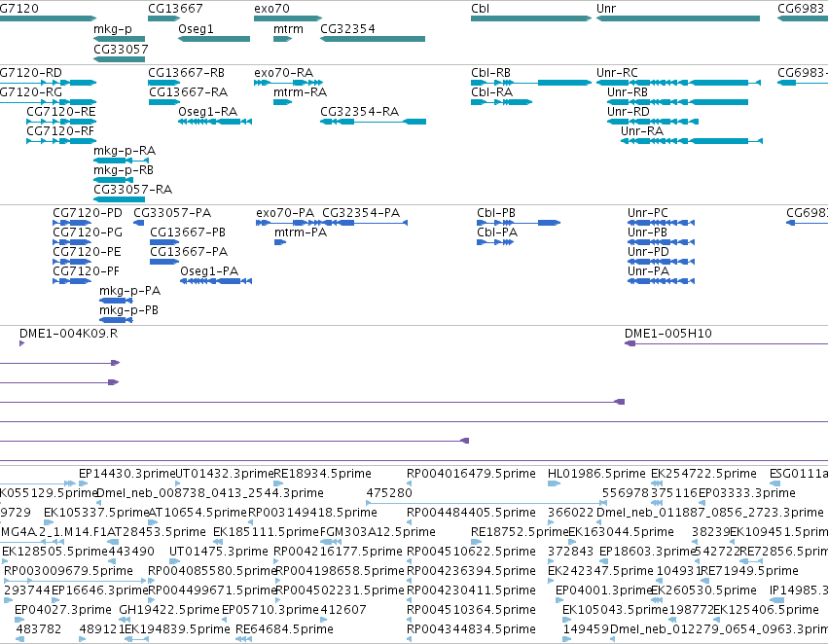Viewport: 828px width, 644px height.
Task: Select EST label EP14430.3prime
Action: coord(126,474)
